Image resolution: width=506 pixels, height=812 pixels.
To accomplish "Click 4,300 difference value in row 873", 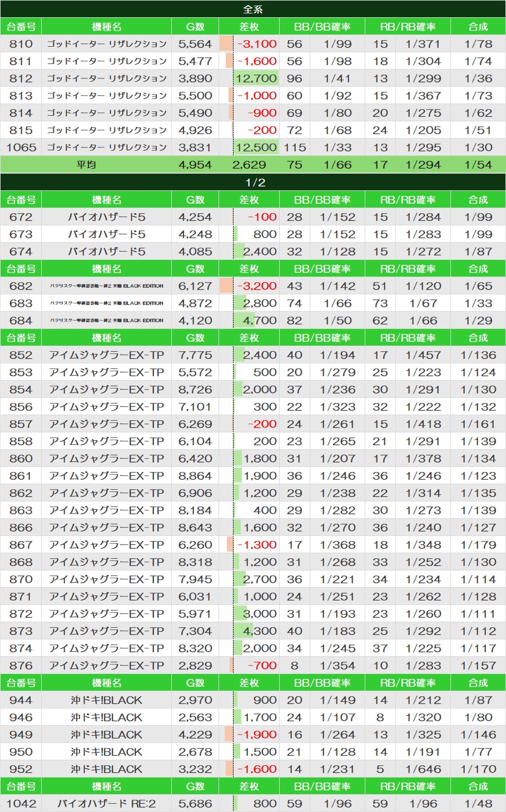I will (x=260, y=631).
